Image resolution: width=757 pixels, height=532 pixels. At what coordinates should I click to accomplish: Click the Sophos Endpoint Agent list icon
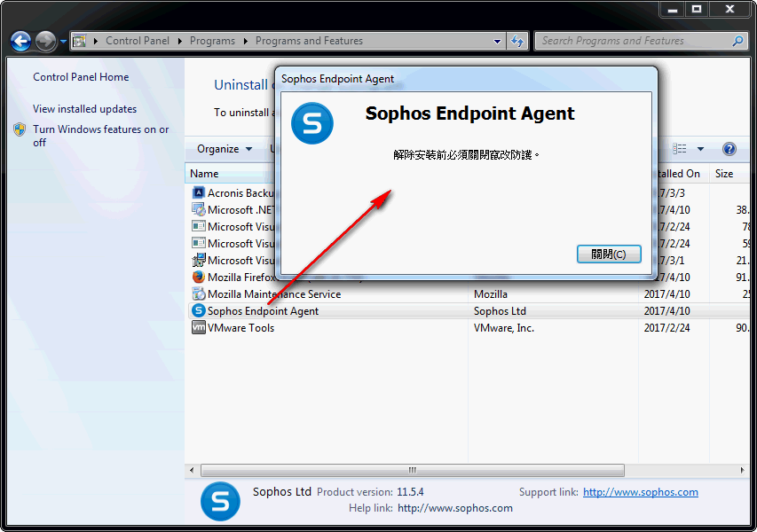pos(199,310)
